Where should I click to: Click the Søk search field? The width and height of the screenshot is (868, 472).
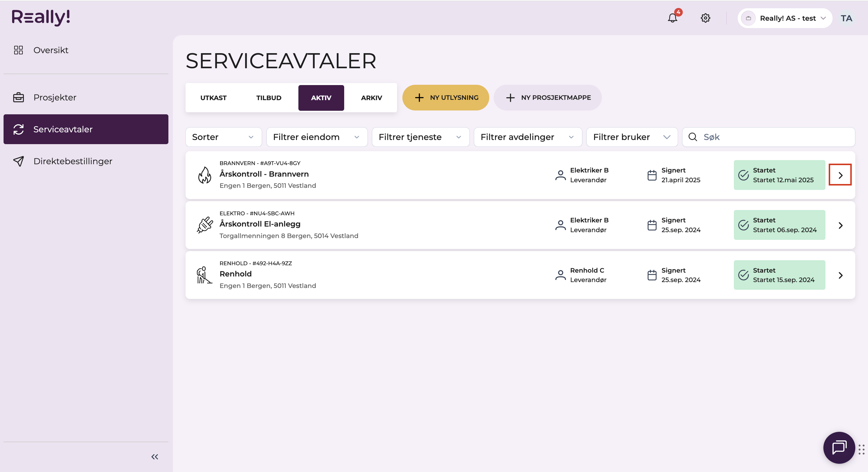pyautogui.click(x=769, y=137)
